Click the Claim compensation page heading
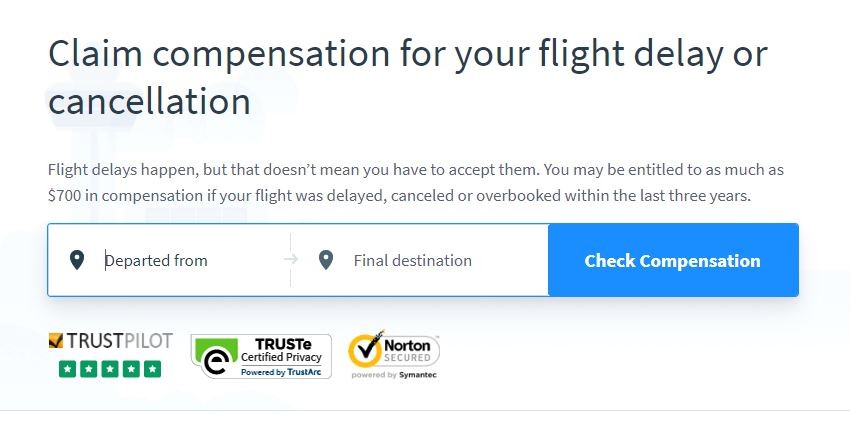 (x=408, y=76)
